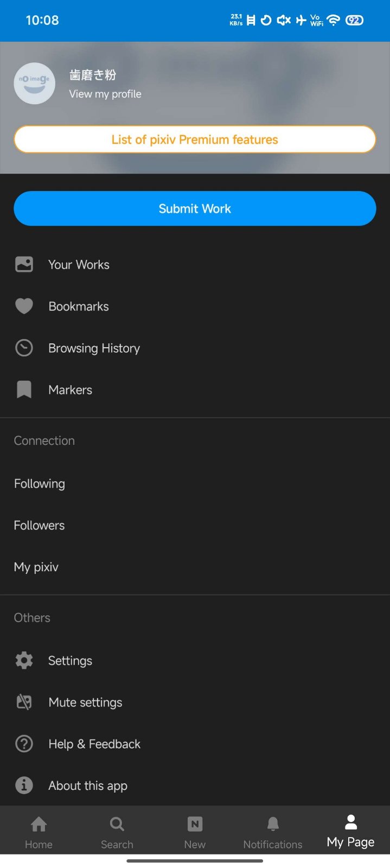
Task: Switch to the Search tab
Action: [x=117, y=832]
